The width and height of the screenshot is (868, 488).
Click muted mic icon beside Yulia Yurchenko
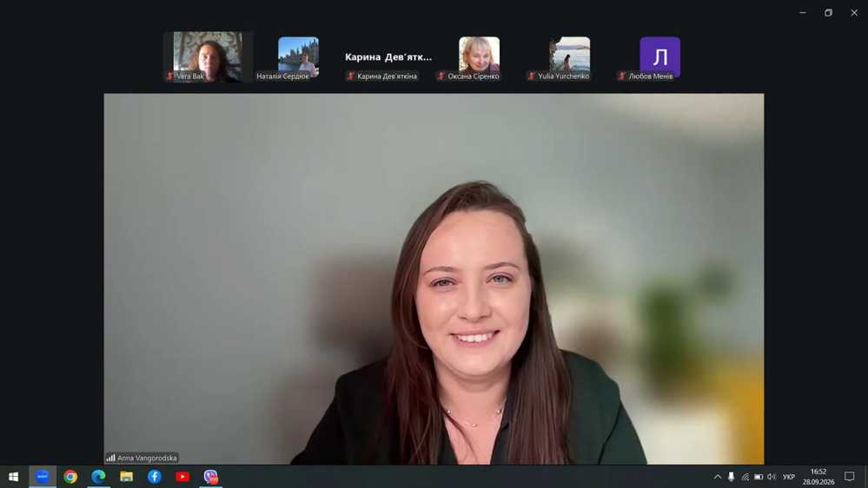tap(531, 76)
